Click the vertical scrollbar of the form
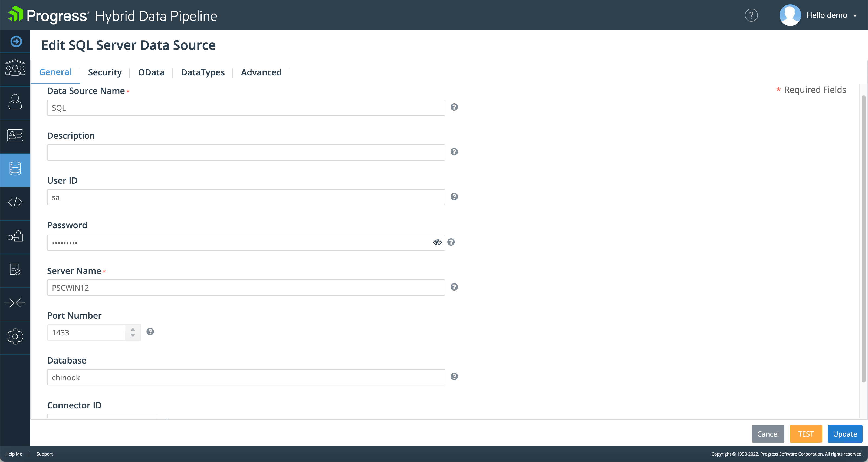This screenshot has height=462, width=868. click(863, 236)
